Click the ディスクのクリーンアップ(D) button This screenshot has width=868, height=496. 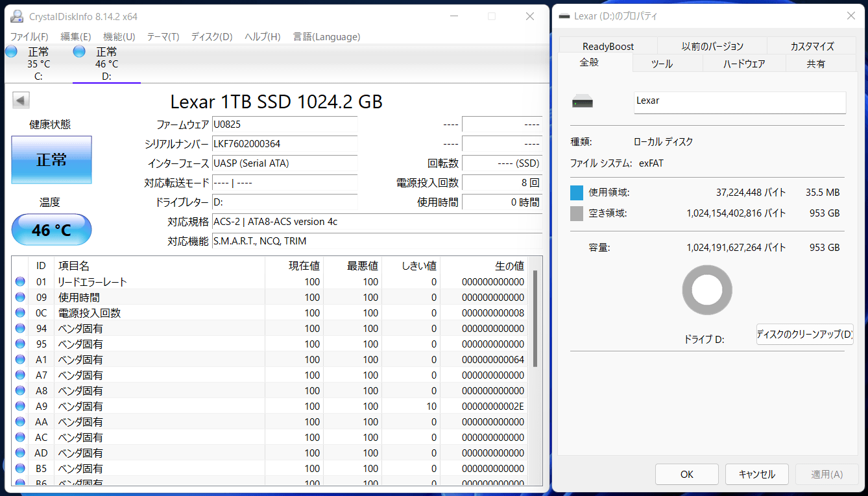point(804,335)
